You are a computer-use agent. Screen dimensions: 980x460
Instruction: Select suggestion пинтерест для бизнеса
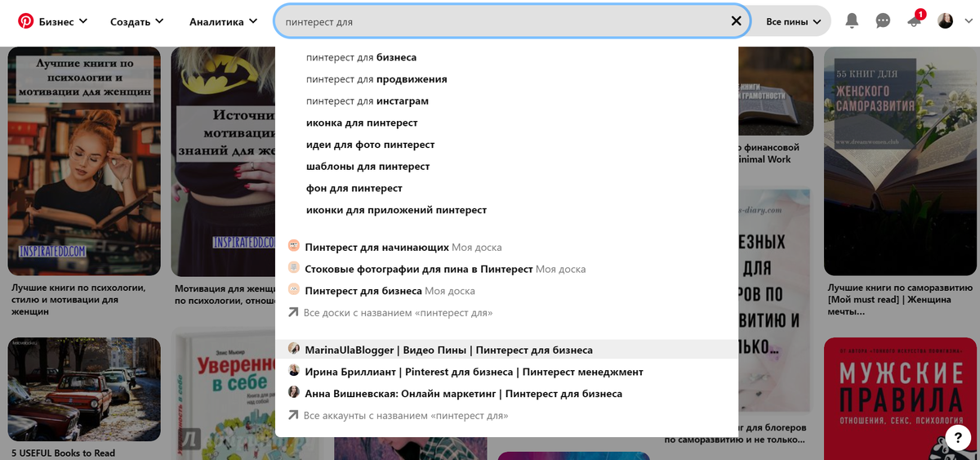361,57
